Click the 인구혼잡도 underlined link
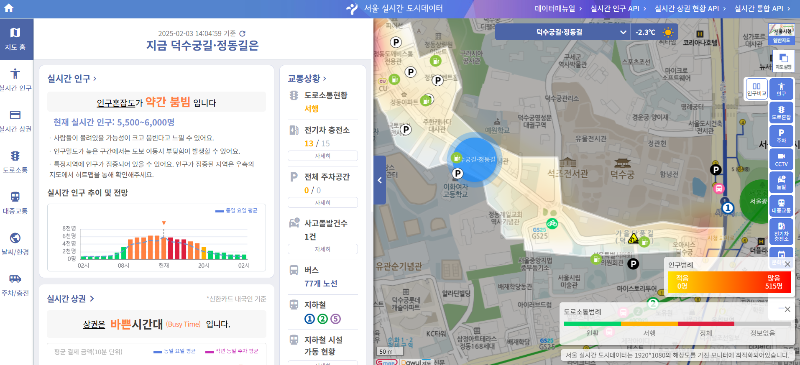Viewport: 800px width, 365px height. 116,103
